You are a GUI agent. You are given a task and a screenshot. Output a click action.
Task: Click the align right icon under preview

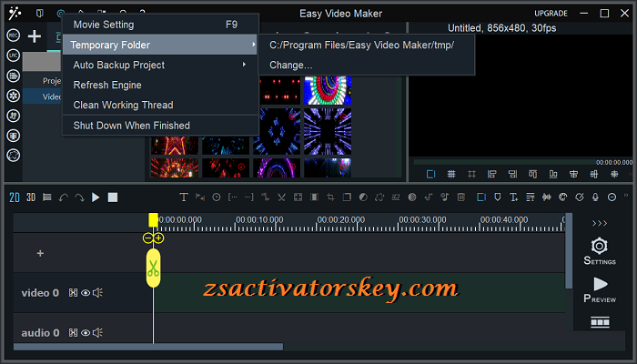[512, 175]
